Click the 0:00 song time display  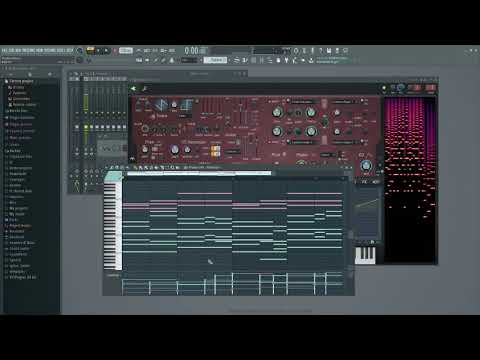coord(192,51)
